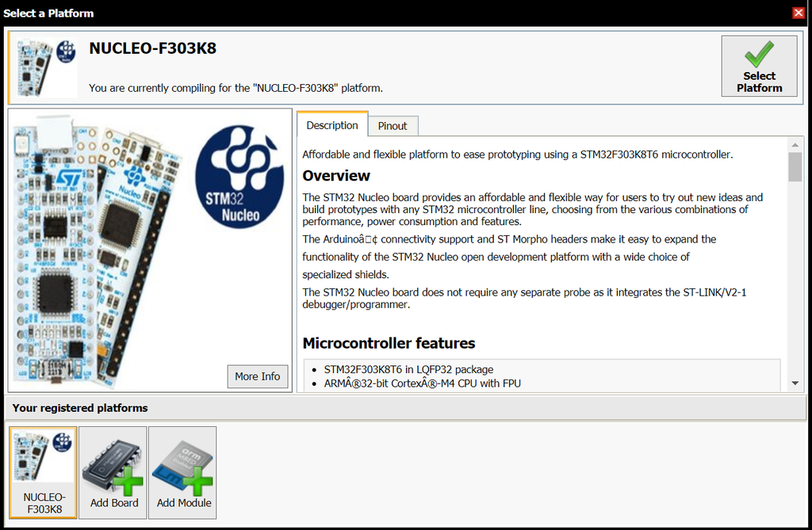
Task: Click the More Info button
Action: (258, 376)
